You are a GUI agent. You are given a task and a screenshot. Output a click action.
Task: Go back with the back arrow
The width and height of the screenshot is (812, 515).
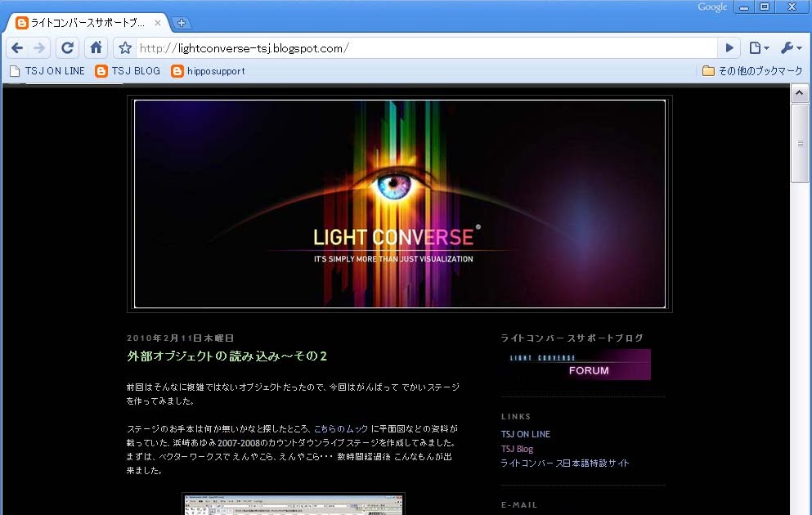pyautogui.click(x=17, y=48)
